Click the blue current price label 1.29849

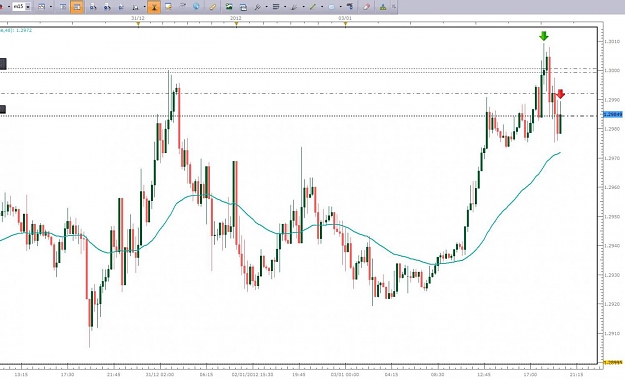(613, 114)
